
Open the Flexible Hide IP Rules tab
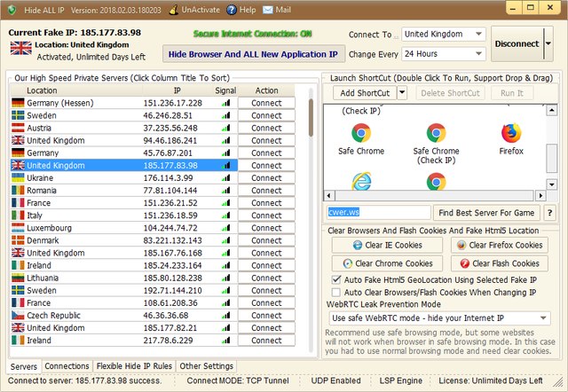[134, 365]
